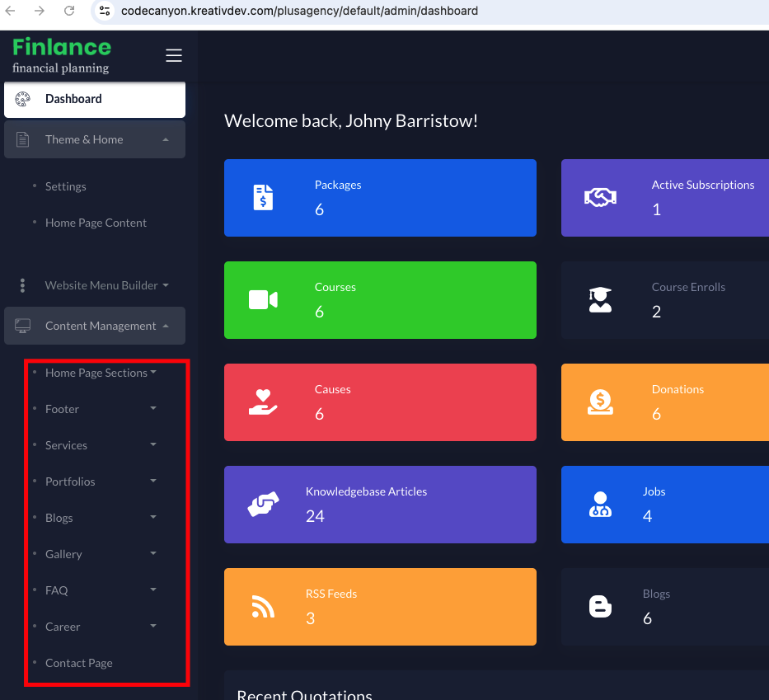Open the Knowledgebase Articles card
This screenshot has width=769, height=700.
(380, 505)
